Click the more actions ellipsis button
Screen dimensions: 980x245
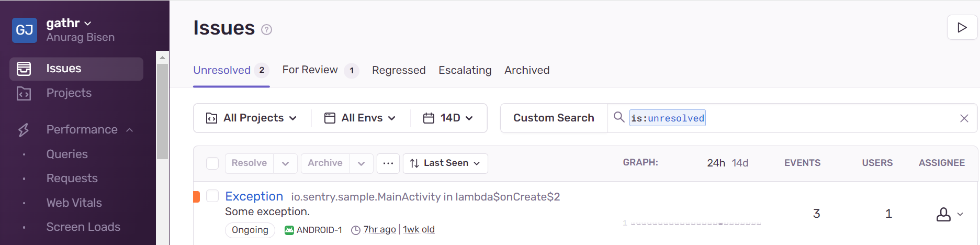point(388,163)
